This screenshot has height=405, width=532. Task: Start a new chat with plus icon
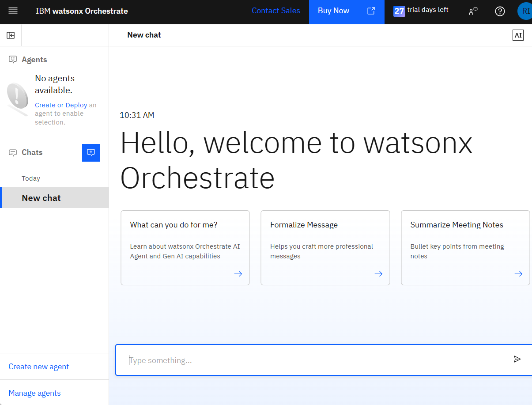click(x=91, y=153)
